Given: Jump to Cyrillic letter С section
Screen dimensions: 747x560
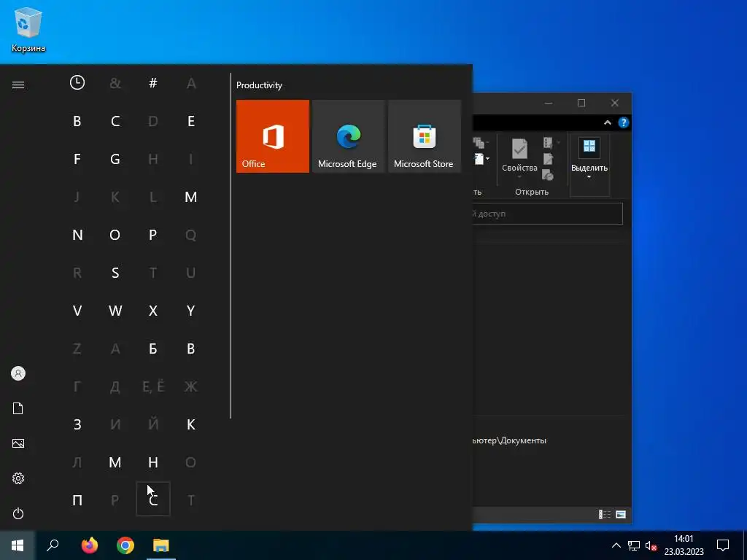Looking at the screenshot, I should pyautogui.click(x=153, y=499).
